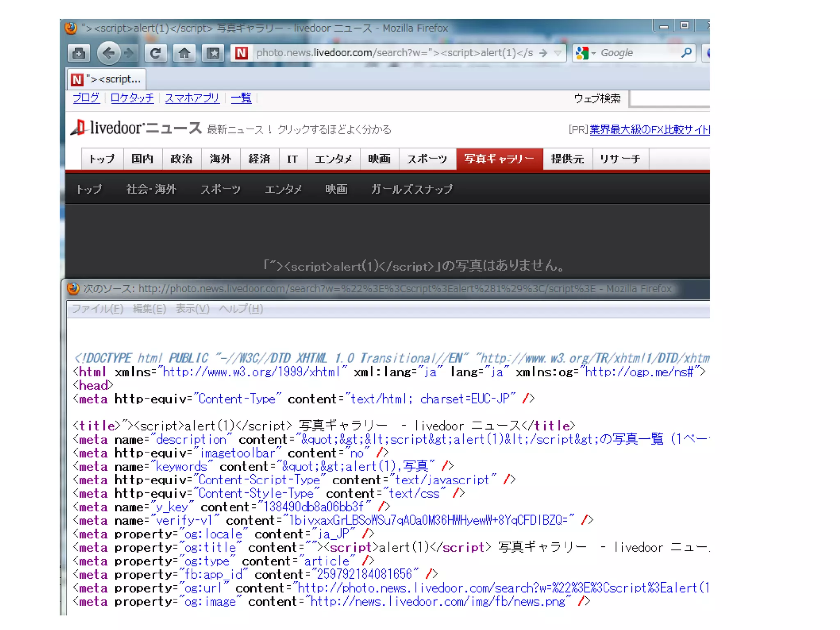Image resolution: width=840 pixels, height=630 pixels.
Task: Open the 一覧 link
Action: [x=241, y=98]
